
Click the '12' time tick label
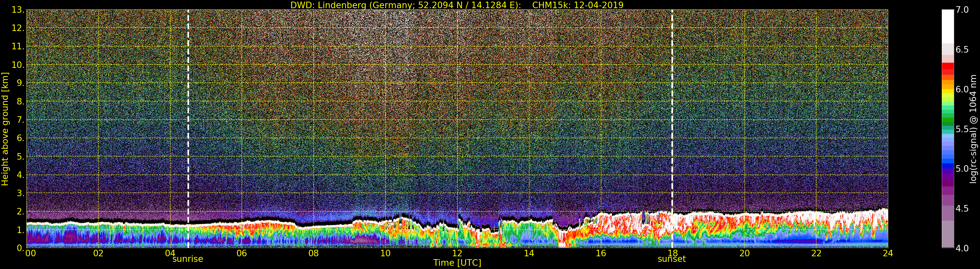[457, 253]
